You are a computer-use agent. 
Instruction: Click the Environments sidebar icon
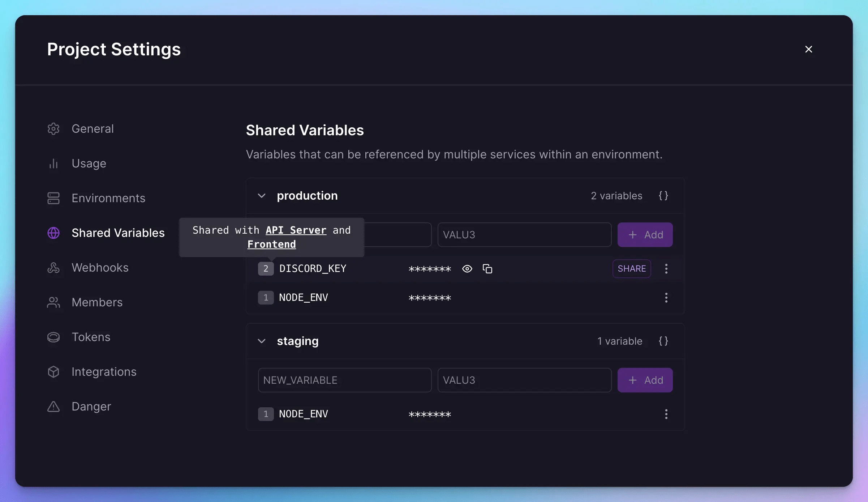[x=53, y=198]
